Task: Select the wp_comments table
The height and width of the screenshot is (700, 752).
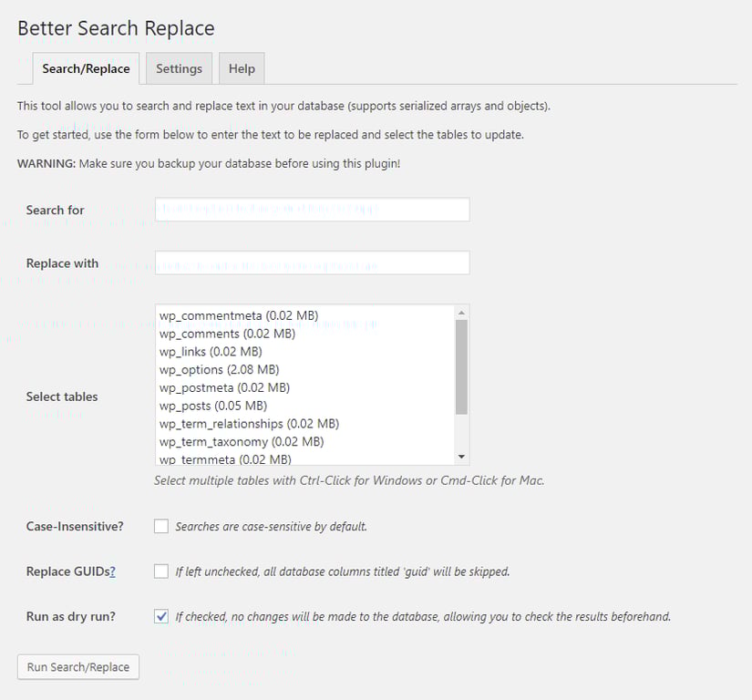Action: click(x=227, y=333)
